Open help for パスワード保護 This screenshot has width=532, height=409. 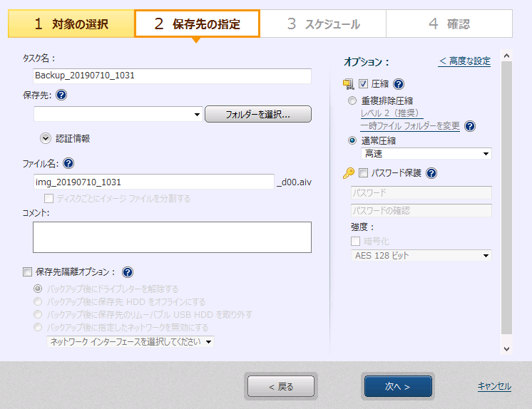coord(431,173)
